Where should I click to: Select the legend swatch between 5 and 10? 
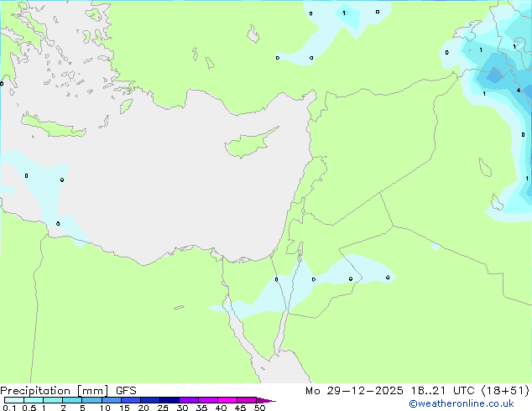pyautogui.click(x=91, y=400)
